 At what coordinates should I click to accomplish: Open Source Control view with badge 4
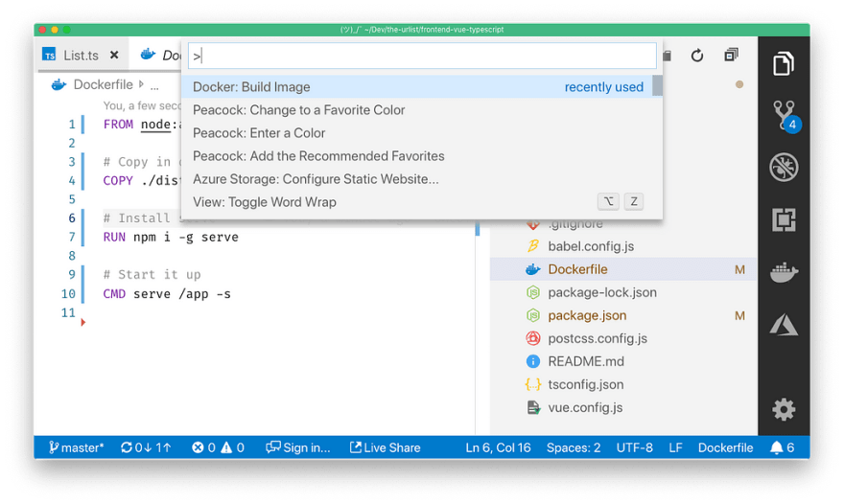(x=785, y=115)
